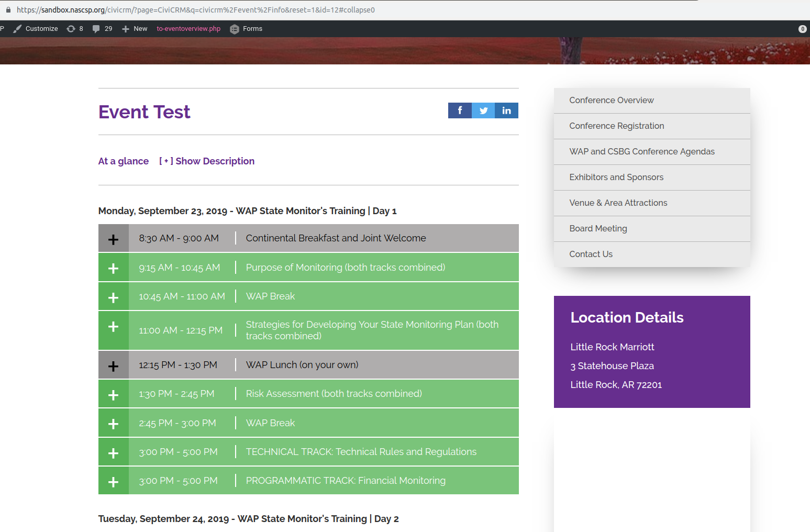Click the Twitter share icon
810x532 pixels.
(483, 110)
